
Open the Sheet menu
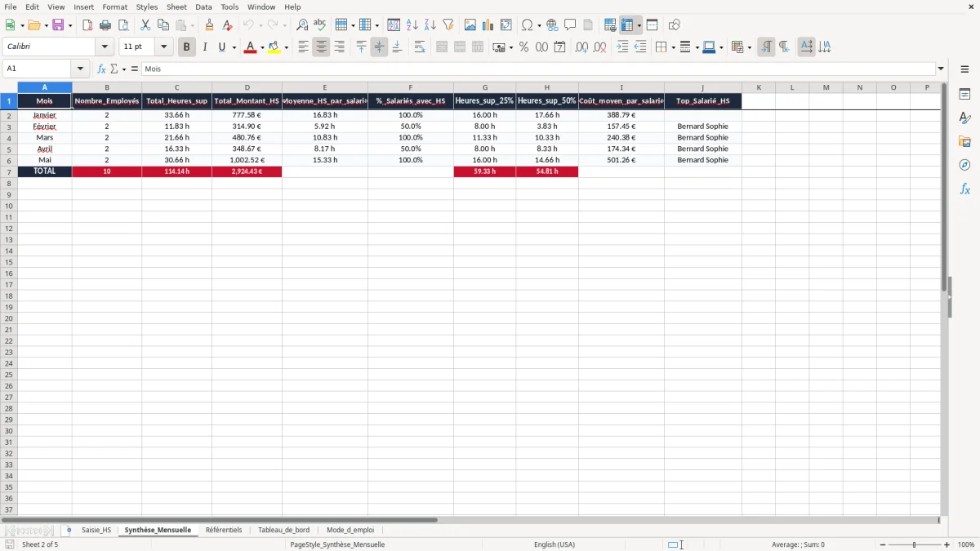point(176,7)
